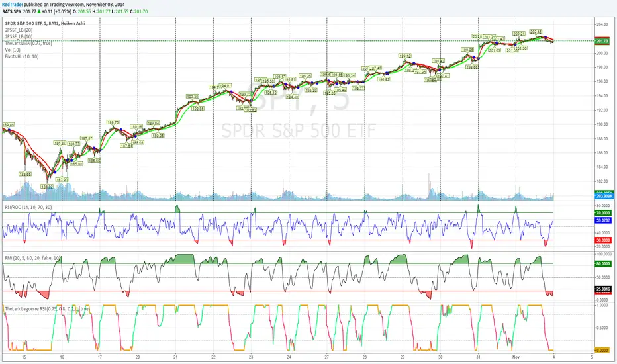
Task: Click the 202.21 pivot high label
Action: click(519, 34)
